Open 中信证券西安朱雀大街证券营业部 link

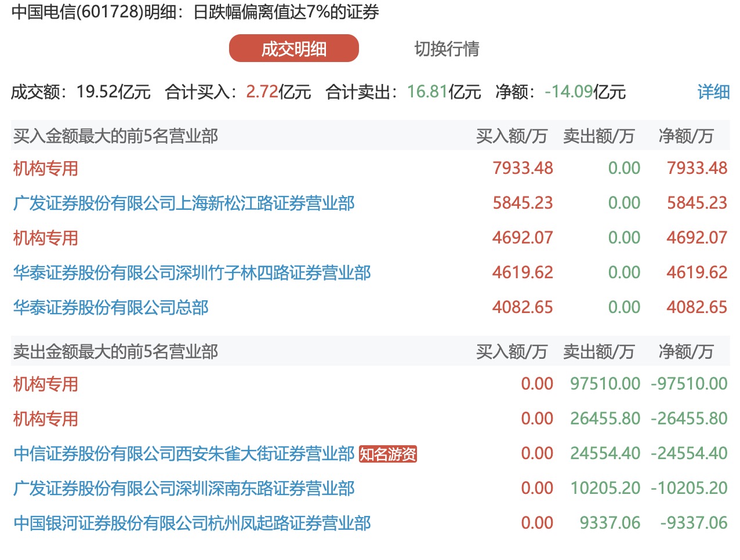coord(184,454)
